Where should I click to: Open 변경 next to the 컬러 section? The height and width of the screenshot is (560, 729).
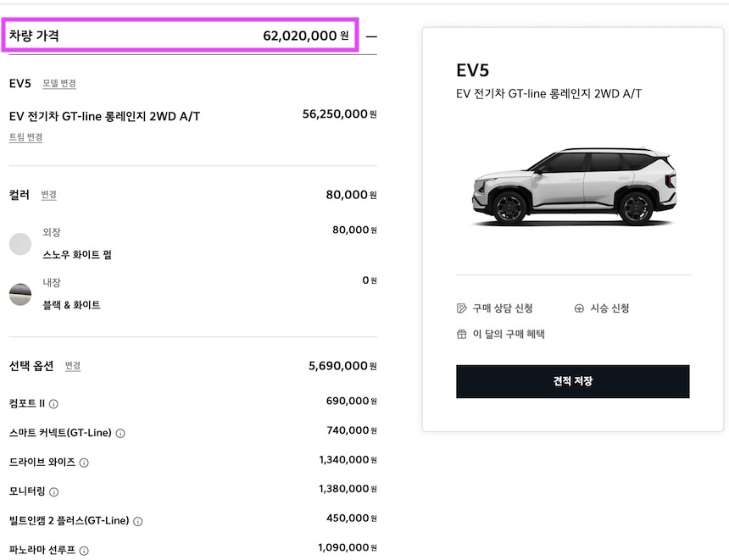pos(48,194)
